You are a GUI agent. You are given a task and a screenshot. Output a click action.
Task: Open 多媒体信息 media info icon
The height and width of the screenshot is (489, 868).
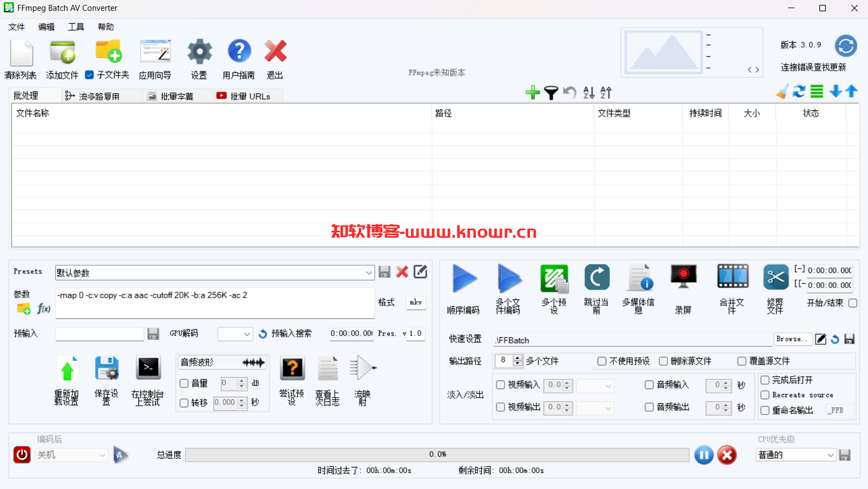coord(640,278)
